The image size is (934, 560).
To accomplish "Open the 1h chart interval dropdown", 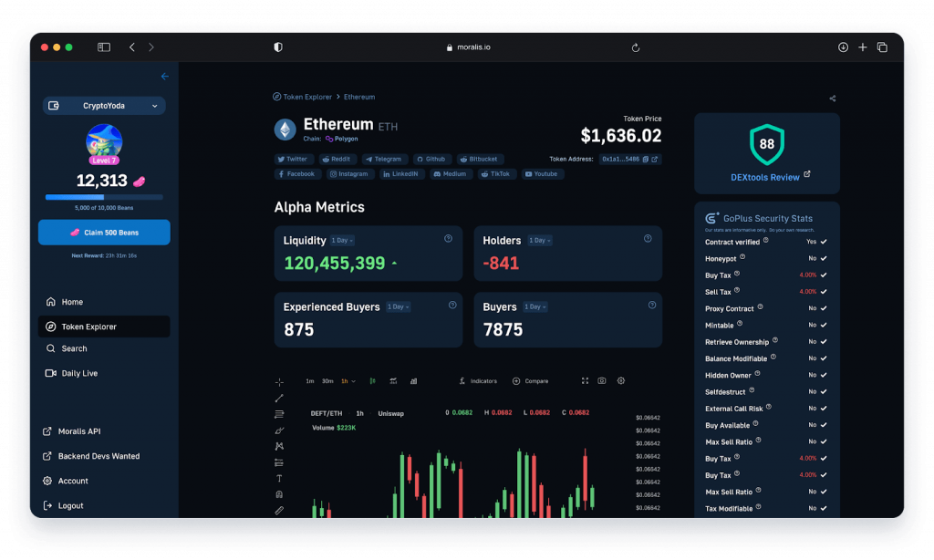I will pyautogui.click(x=348, y=381).
